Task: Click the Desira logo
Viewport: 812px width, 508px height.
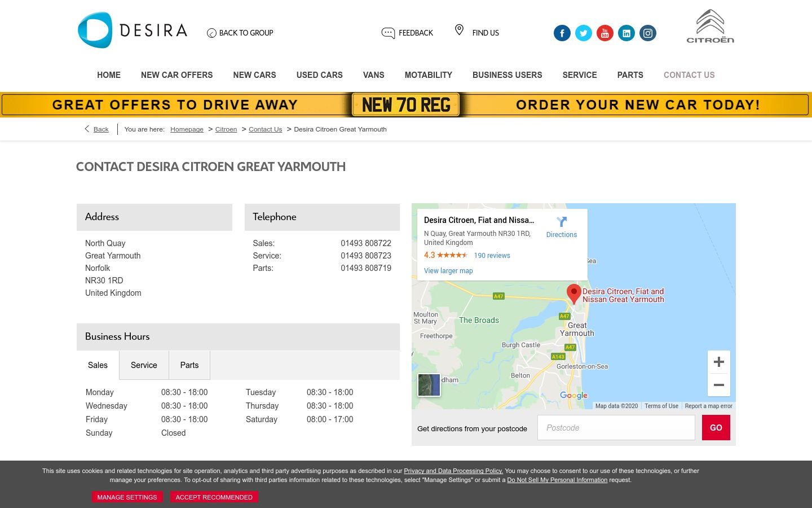Action: pyautogui.click(x=133, y=30)
